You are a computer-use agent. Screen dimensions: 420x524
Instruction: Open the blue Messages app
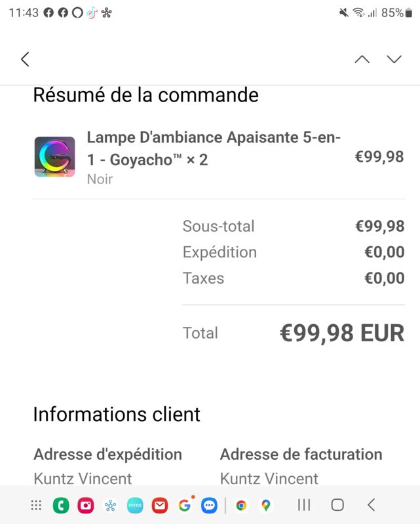point(209,505)
